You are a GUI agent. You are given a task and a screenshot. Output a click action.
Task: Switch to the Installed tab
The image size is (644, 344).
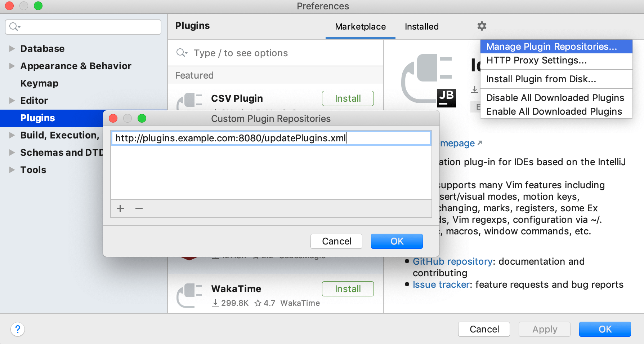421,27
